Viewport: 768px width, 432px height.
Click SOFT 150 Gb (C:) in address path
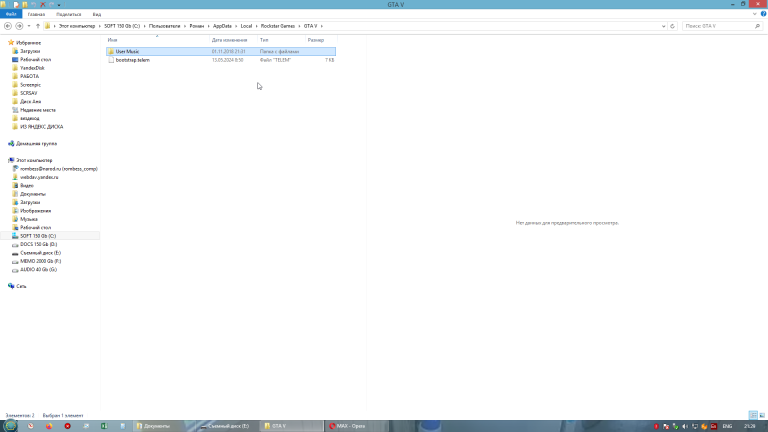click(122, 26)
